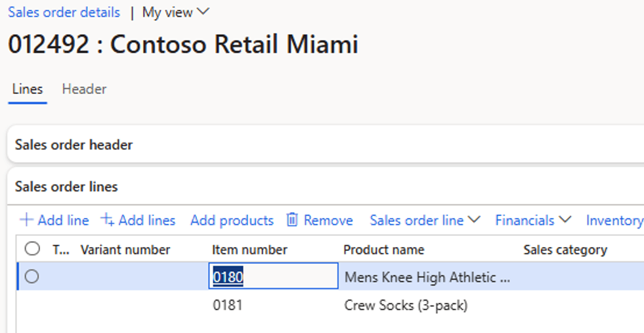Viewport: 644px width, 333px height.
Task: Select the Crew Socks (3-pack) cell
Action: pos(406,305)
